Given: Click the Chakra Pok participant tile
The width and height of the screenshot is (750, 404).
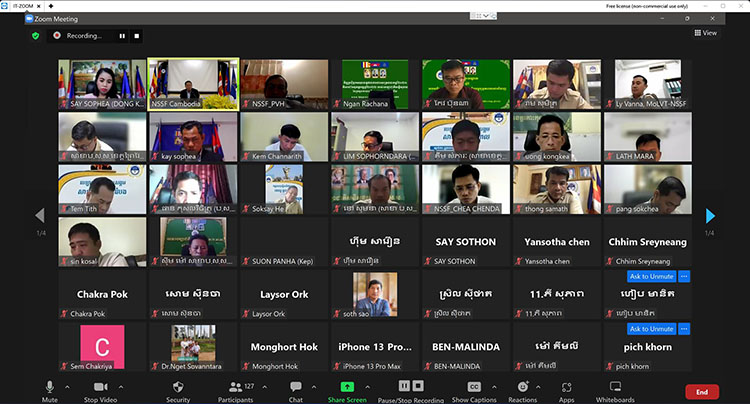Looking at the screenshot, I should (x=102, y=295).
